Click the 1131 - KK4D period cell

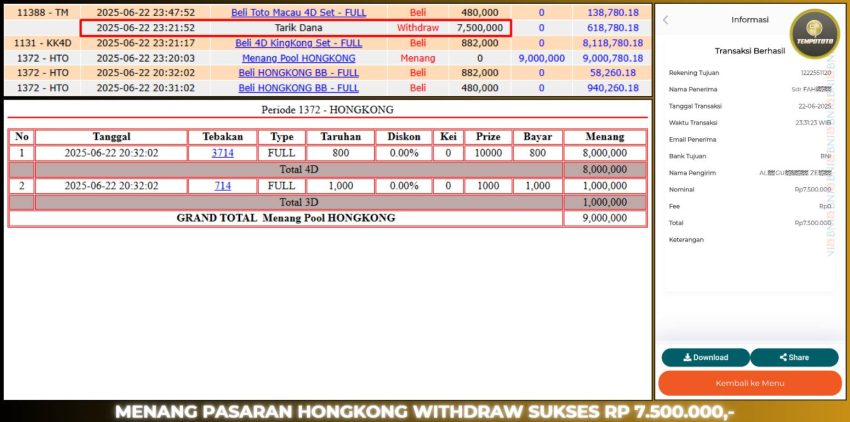pos(42,43)
